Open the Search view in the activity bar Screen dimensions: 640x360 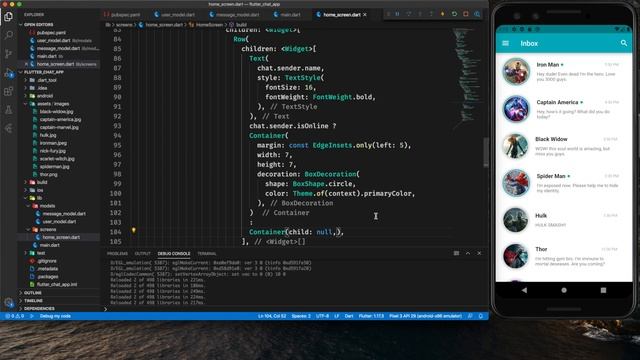pos(9,35)
